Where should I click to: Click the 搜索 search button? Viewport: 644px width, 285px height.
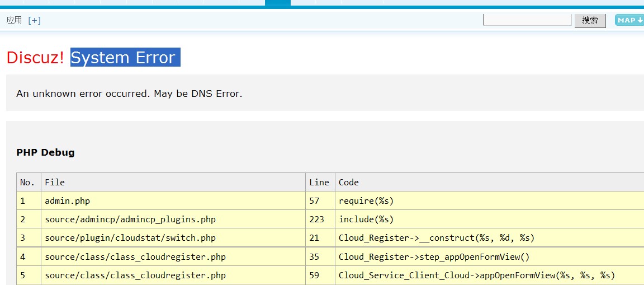pyautogui.click(x=590, y=20)
